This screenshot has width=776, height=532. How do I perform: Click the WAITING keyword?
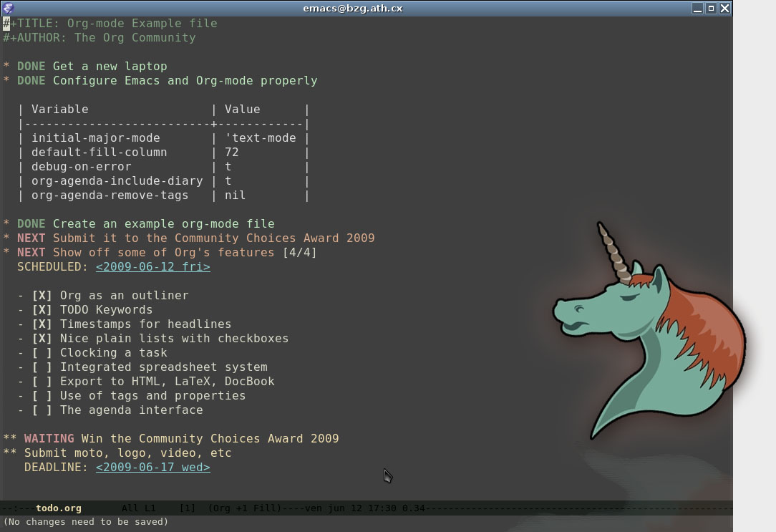(x=49, y=438)
